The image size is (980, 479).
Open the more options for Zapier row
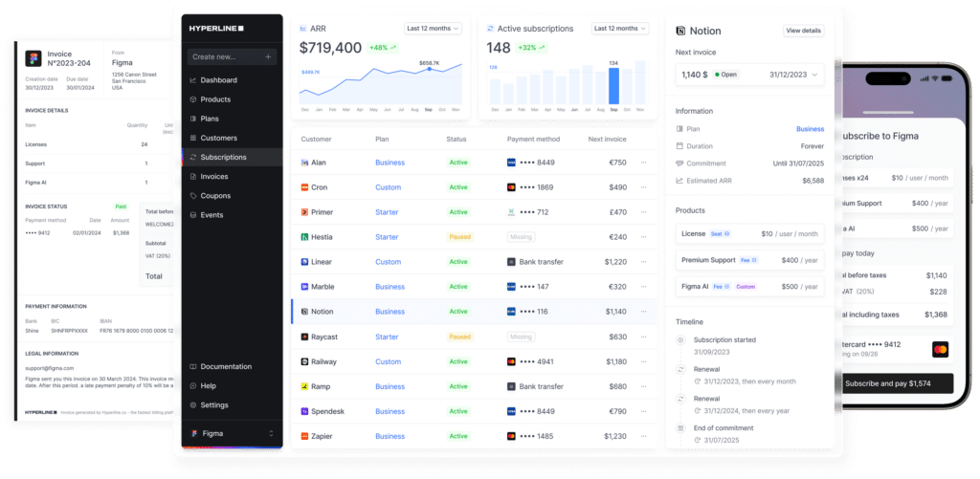643,437
